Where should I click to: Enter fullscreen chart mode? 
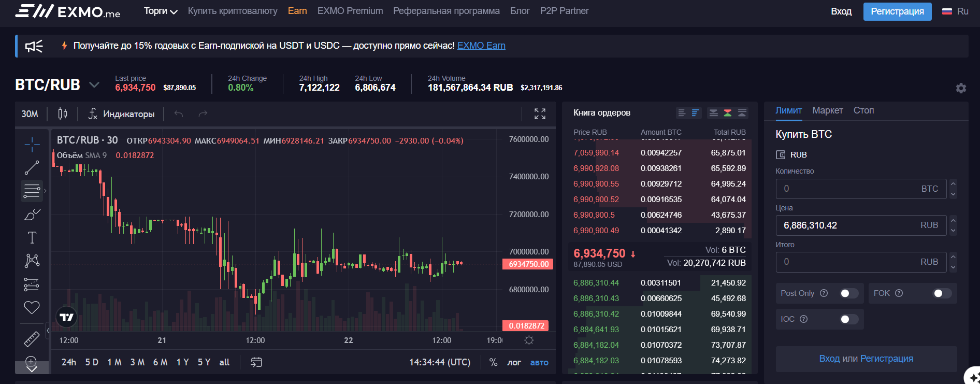coord(540,114)
